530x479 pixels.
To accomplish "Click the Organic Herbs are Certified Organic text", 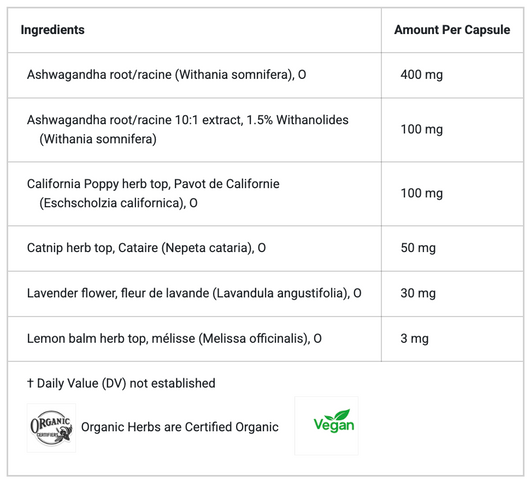I will click(x=180, y=427).
